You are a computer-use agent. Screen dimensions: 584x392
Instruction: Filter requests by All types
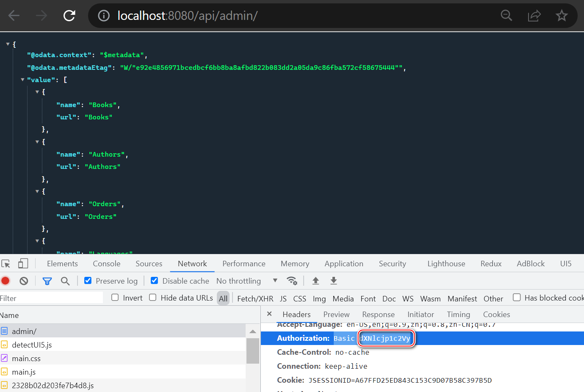pyautogui.click(x=223, y=298)
